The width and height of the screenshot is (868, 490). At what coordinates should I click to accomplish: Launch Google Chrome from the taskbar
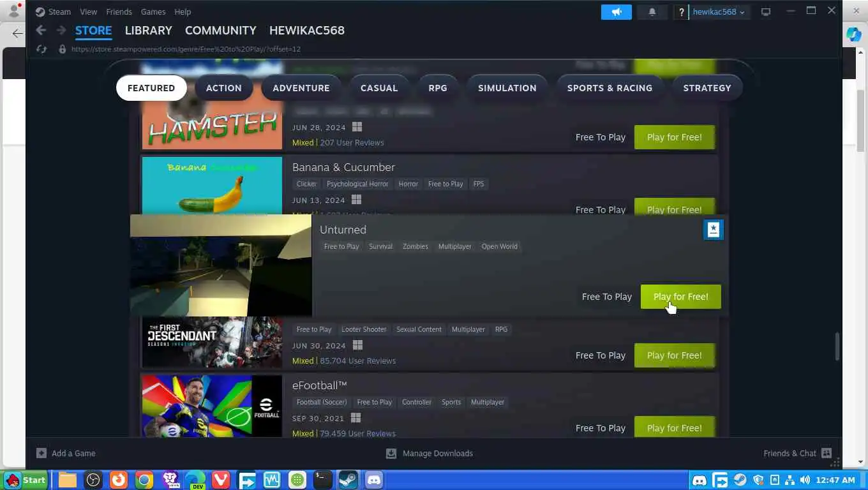click(x=144, y=480)
